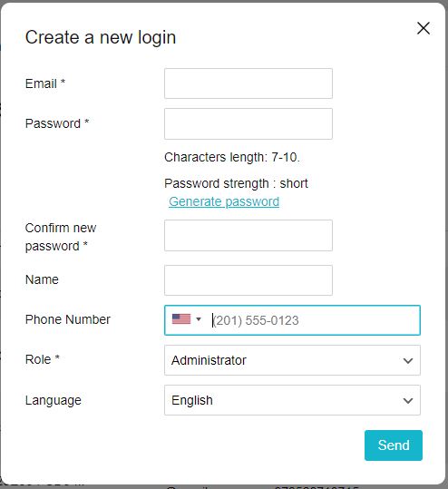Click the Name text field

(x=248, y=280)
